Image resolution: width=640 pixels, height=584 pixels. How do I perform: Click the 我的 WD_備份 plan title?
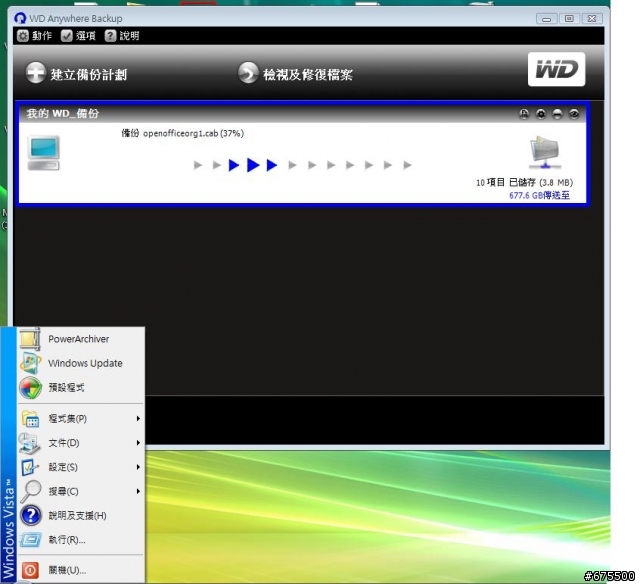62,113
